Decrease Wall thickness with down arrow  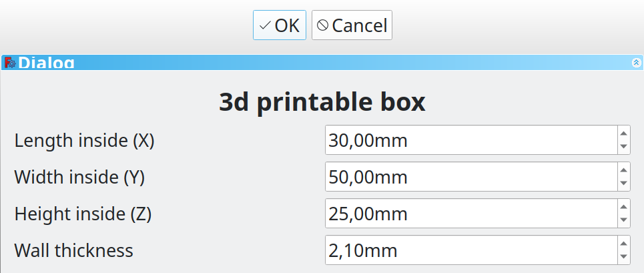[x=623, y=256]
